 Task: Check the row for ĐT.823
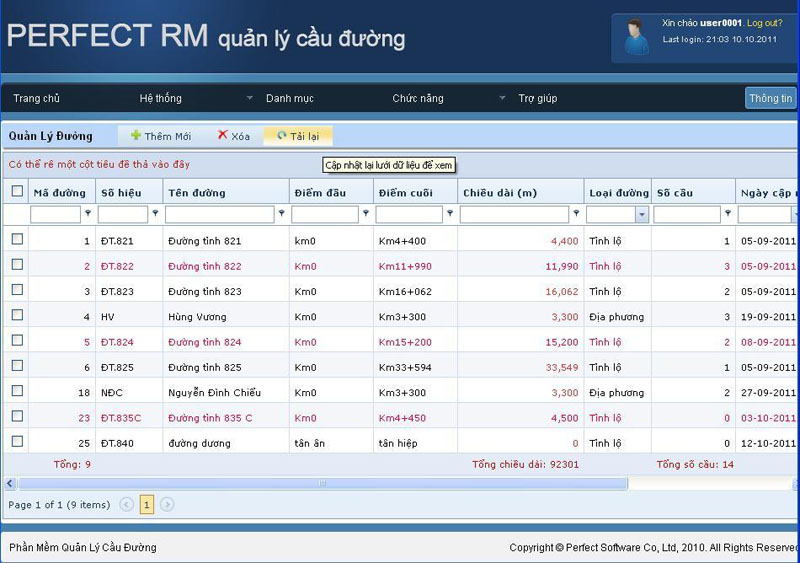pyautogui.click(x=17, y=289)
